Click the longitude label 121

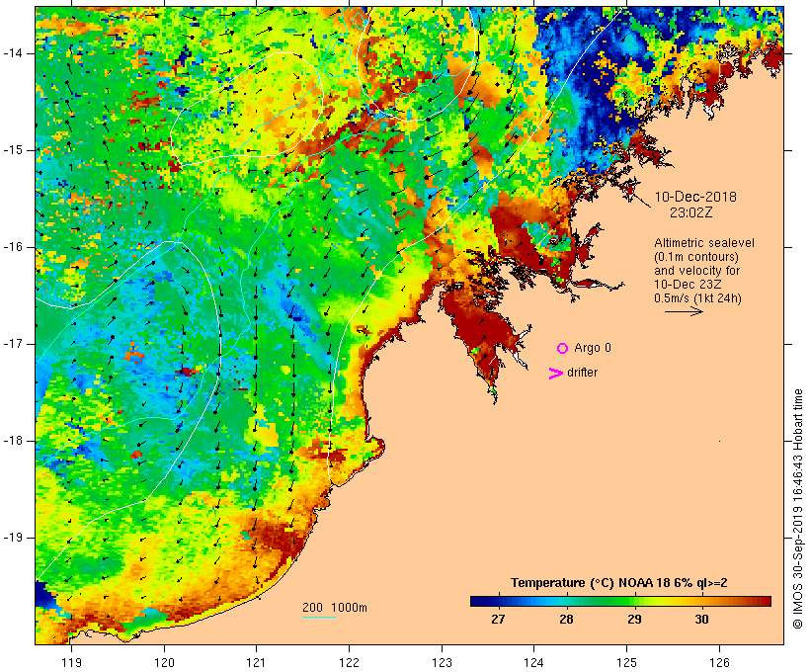coord(256,662)
